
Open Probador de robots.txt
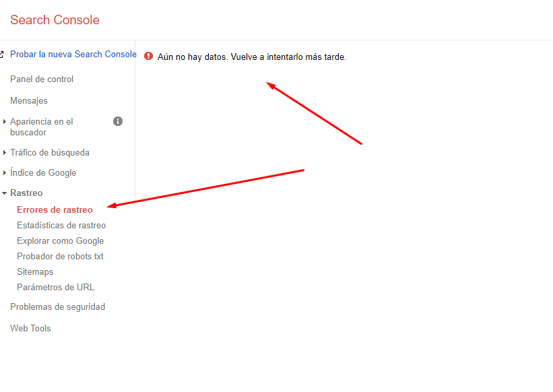pos(61,256)
